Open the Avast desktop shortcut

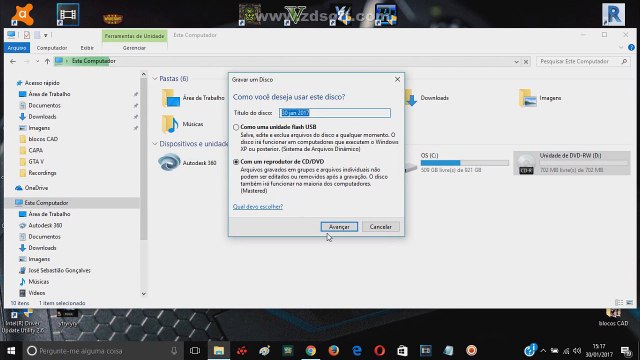(22, 14)
